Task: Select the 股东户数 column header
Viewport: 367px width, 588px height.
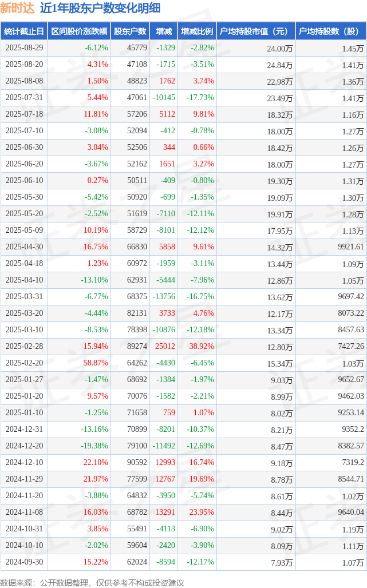Action: point(130,31)
